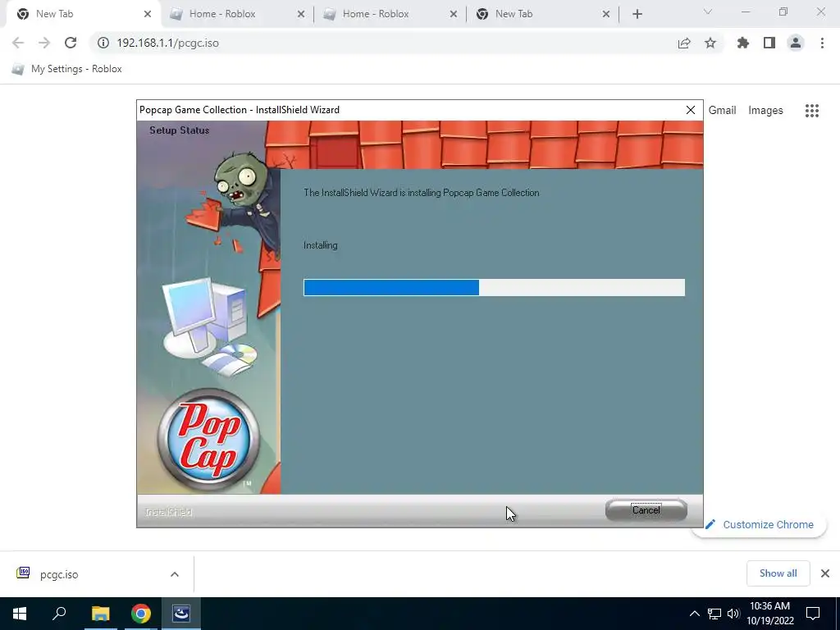840x630 pixels.
Task: Open a new browser tab
Action: [x=637, y=14]
